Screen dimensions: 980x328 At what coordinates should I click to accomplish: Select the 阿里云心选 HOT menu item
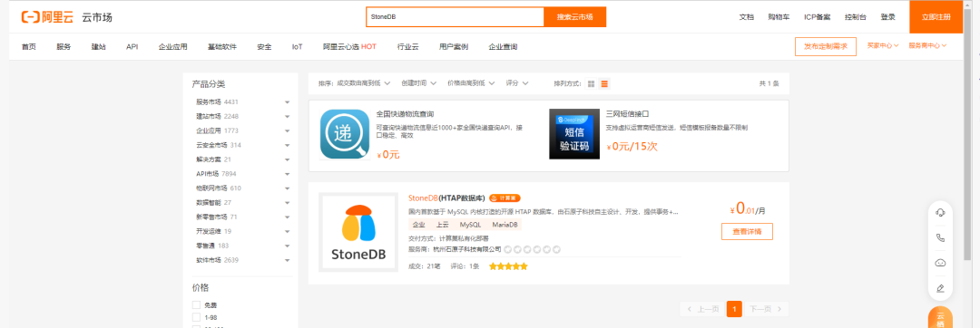pyautogui.click(x=349, y=47)
